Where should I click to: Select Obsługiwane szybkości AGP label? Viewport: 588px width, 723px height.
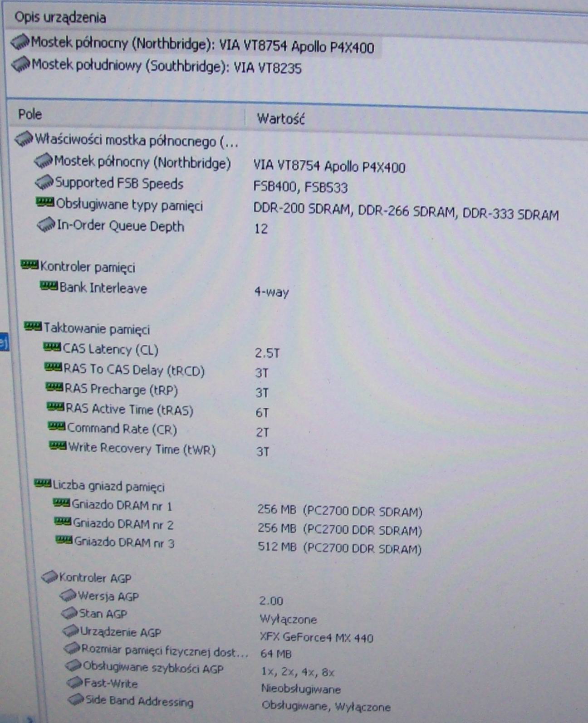click(153, 667)
